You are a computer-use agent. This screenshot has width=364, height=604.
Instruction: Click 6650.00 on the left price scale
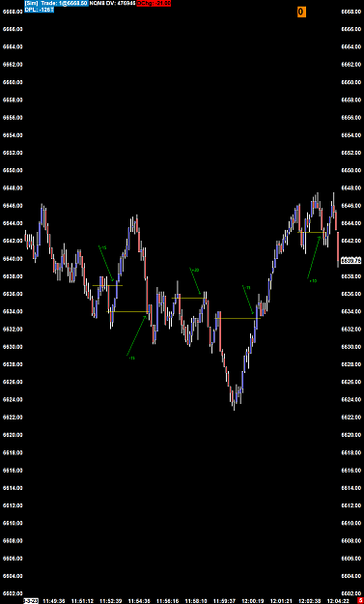point(13,170)
